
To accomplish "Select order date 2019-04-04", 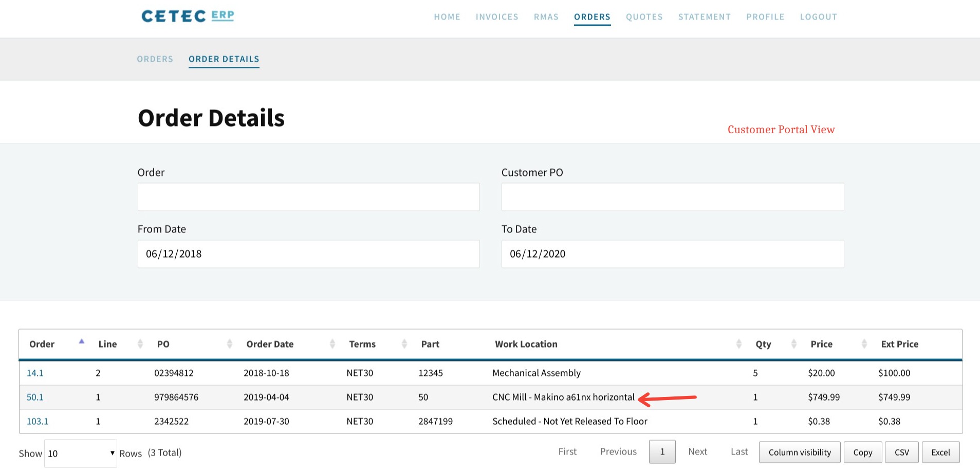I will tap(266, 397).
